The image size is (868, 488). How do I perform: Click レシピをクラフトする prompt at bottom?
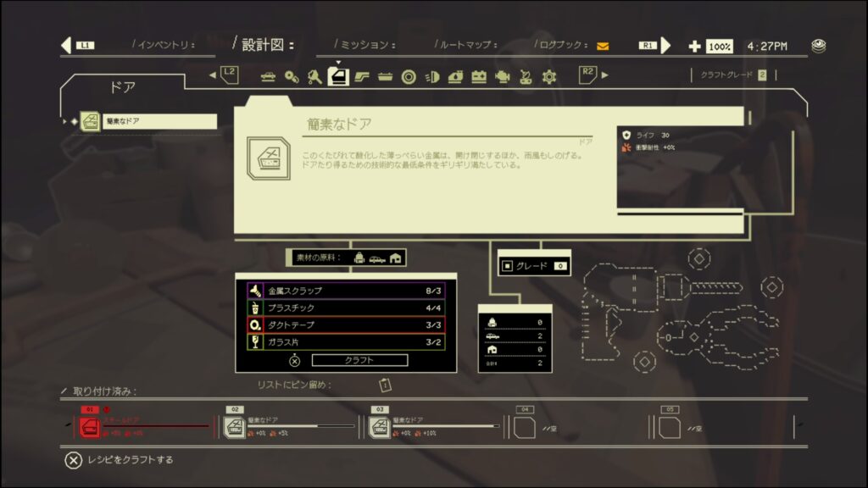[x=120, y=460]
